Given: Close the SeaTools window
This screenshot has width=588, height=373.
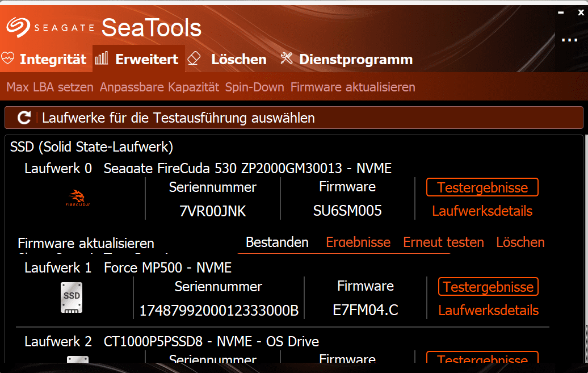Looking at the screenshot, I should tap(581, 12).
